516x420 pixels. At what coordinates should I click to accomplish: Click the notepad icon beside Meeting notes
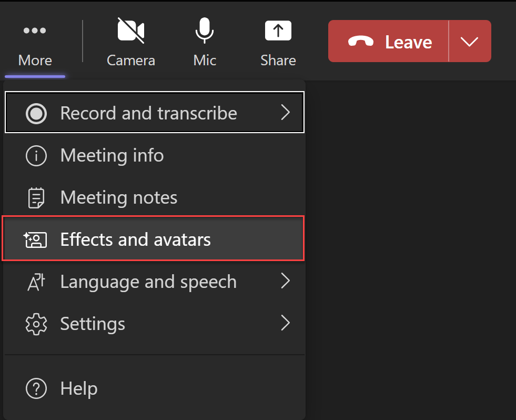[x=36, y=197]
